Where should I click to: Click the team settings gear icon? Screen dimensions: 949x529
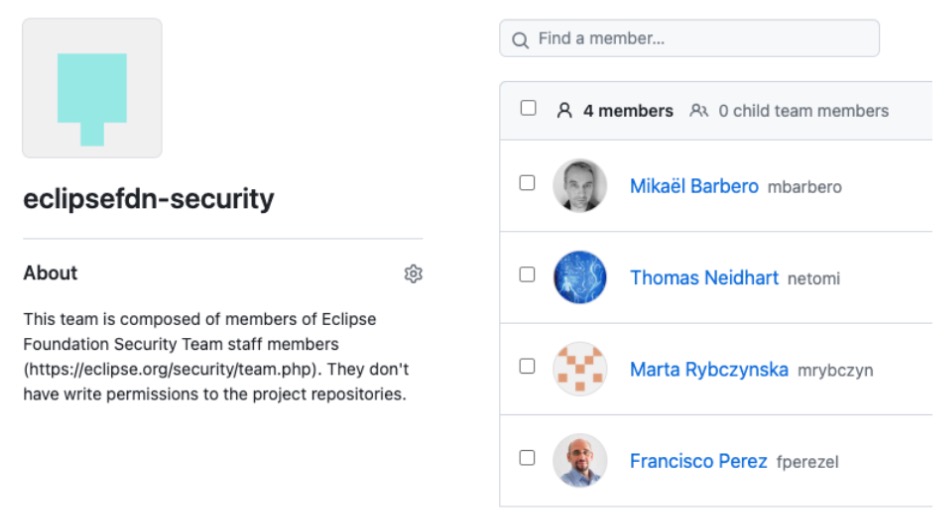tap(413, 274)
